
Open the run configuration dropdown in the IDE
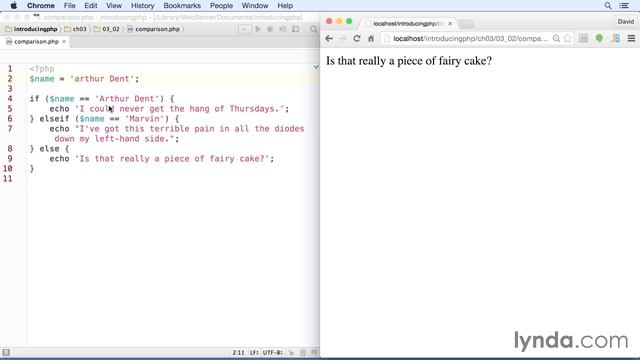(244, 29)
